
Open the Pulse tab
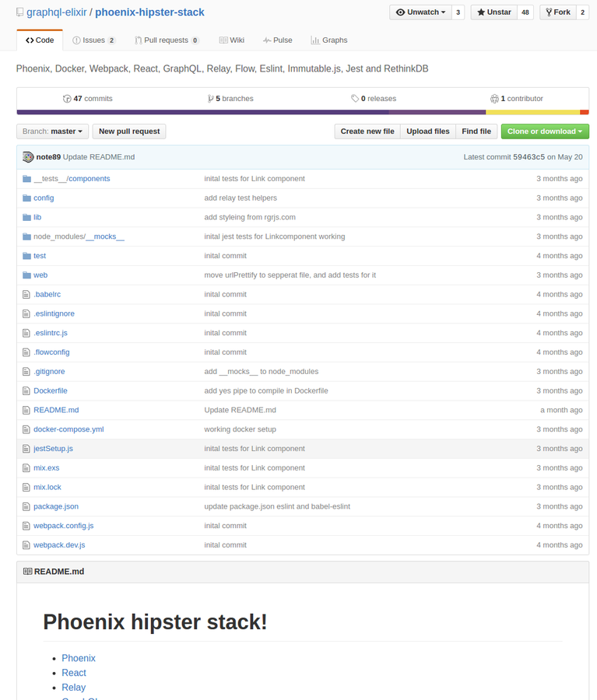point(278,40)
